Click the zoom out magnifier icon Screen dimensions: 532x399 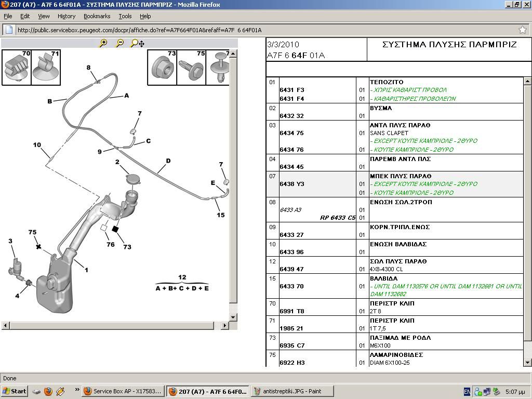[120, 43]
